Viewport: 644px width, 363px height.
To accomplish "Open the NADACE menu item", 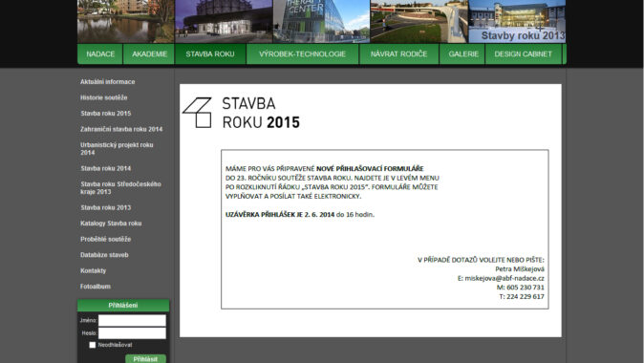I will point(100,54).
